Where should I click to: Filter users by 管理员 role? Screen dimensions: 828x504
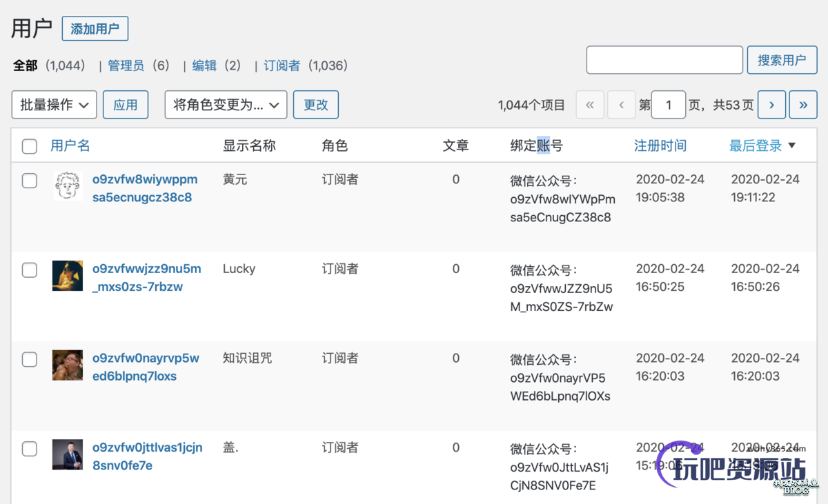pyautogui.click(x=126, y=65)
